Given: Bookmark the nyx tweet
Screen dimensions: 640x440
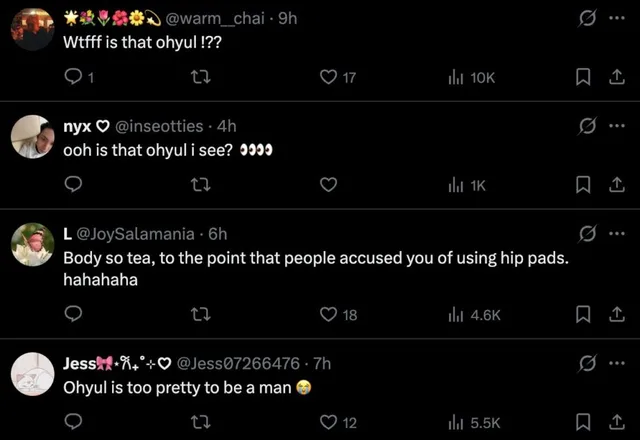Looking at the screenshot, I should pyautogui.click(x=583, y=185).
